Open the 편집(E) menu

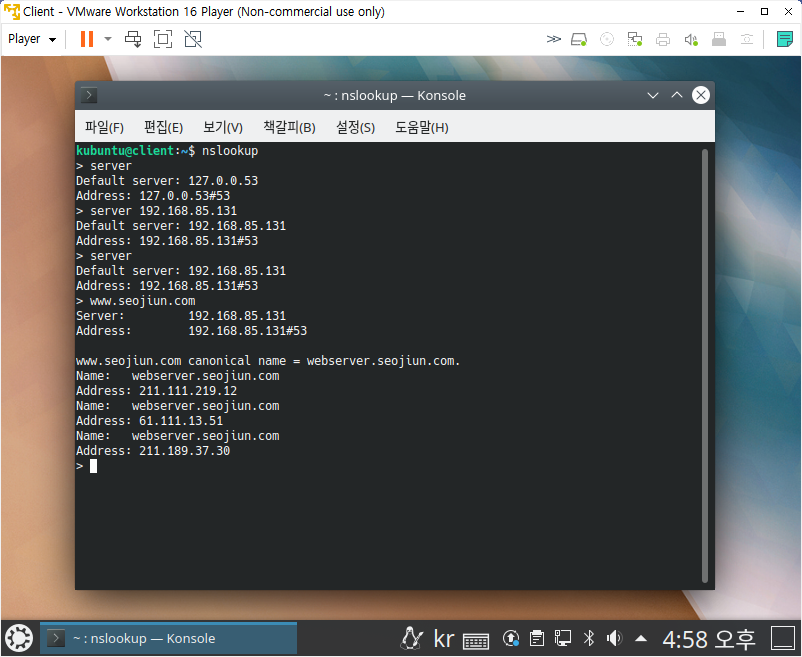pos(163,127)
